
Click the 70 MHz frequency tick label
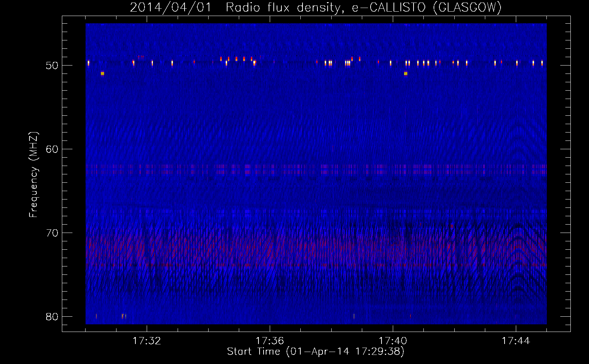point(52,233)
